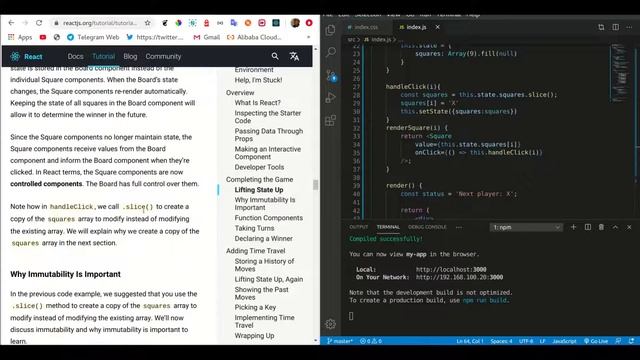
Task: Open the Apps bookmark shortcut
Action: pyautogui.click(x=20, y=37)
